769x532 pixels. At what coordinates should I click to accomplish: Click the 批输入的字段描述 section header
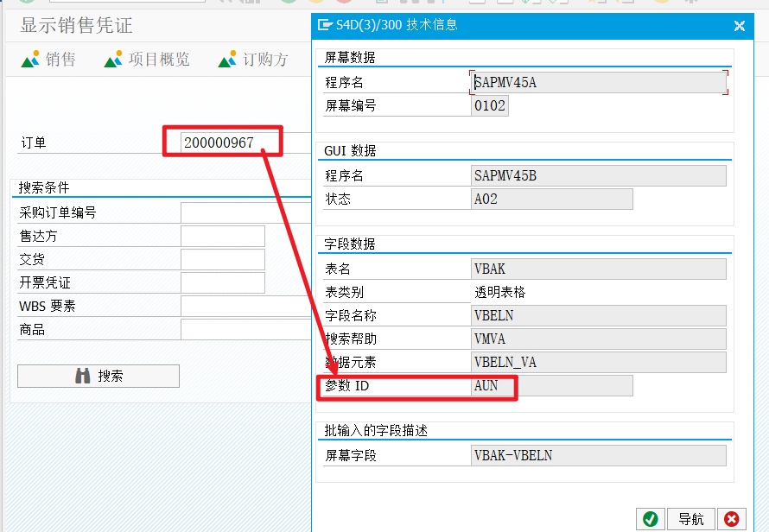376,430
